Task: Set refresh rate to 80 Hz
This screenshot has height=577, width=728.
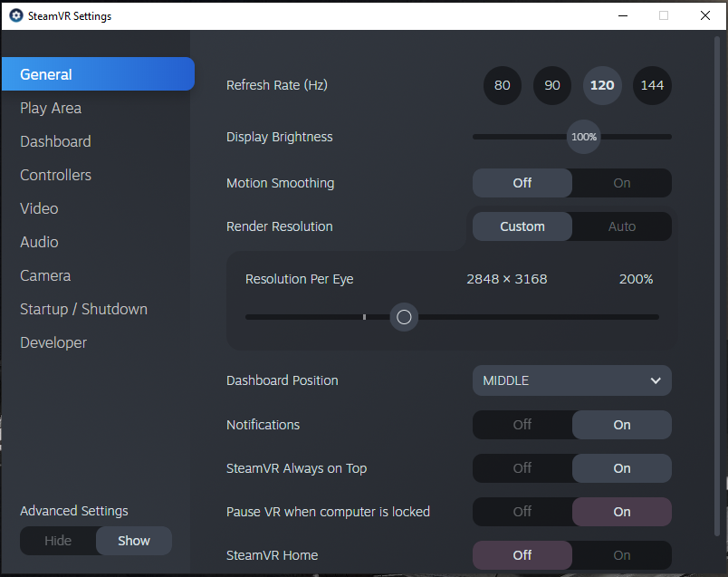Action: (502, 85)
